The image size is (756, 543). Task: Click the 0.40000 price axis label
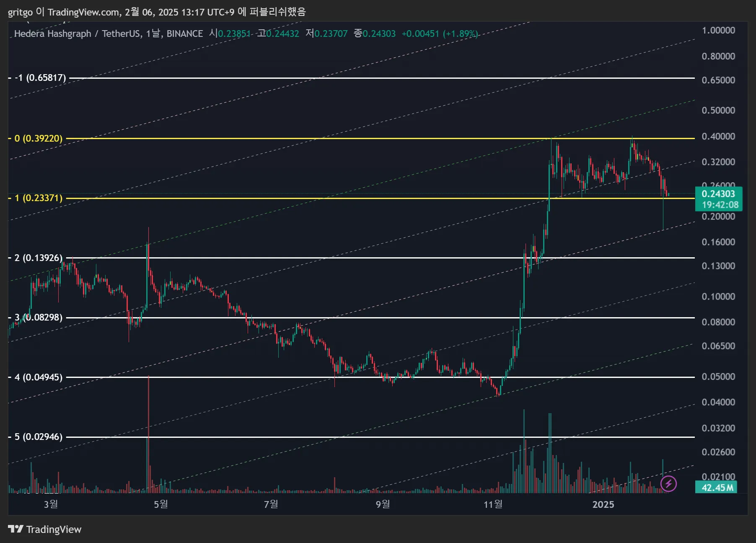pyautogui.click(x=718, y=137)
